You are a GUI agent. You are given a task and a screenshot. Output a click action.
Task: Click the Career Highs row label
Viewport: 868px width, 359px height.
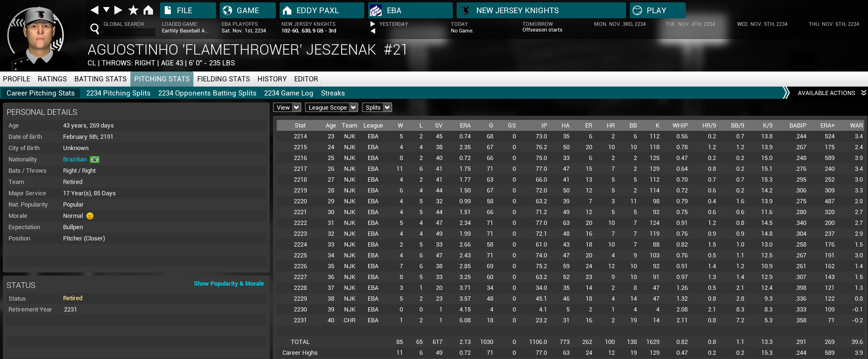pyautogui.click(x=300, y=353)
